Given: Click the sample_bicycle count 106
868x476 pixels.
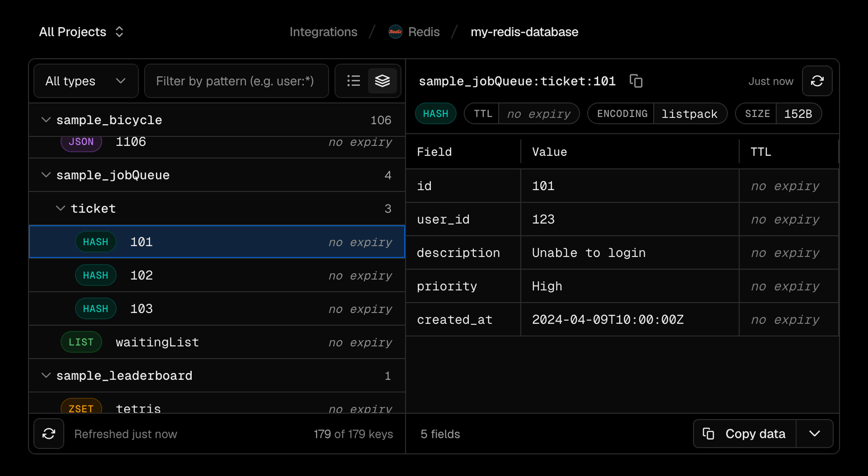Looking at the screenshot, I should pyautogui.click(x=381, y=120).
